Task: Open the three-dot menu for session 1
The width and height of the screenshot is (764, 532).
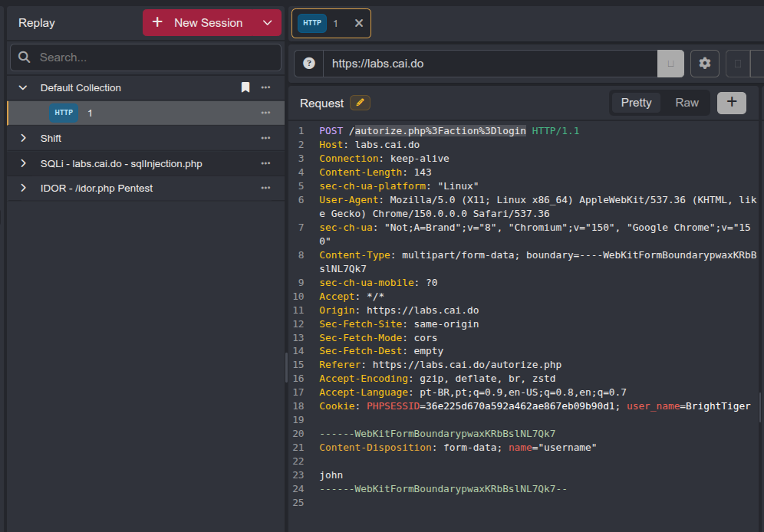Action: [x=265, y=113]
